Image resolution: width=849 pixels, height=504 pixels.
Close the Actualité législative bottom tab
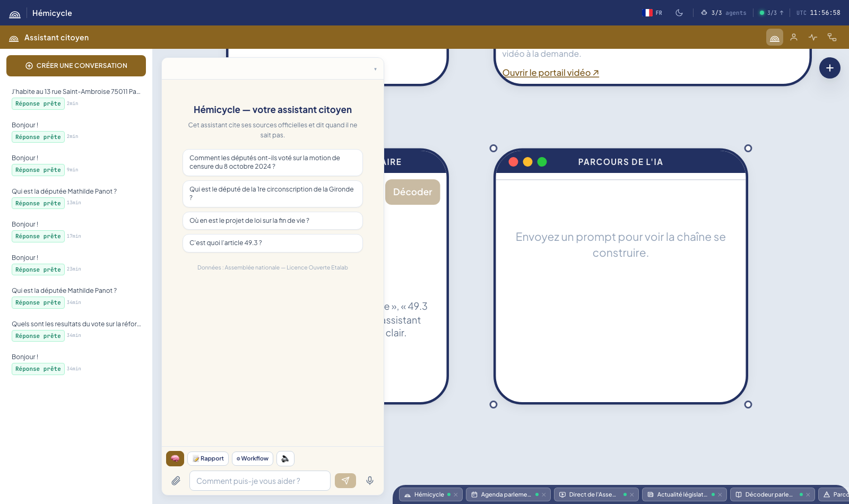720,495
